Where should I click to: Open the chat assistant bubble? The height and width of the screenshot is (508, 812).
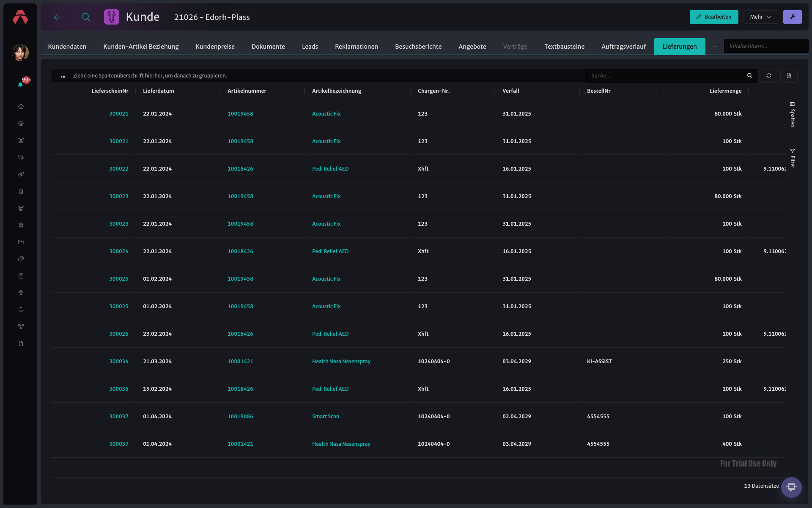[791, 487]
